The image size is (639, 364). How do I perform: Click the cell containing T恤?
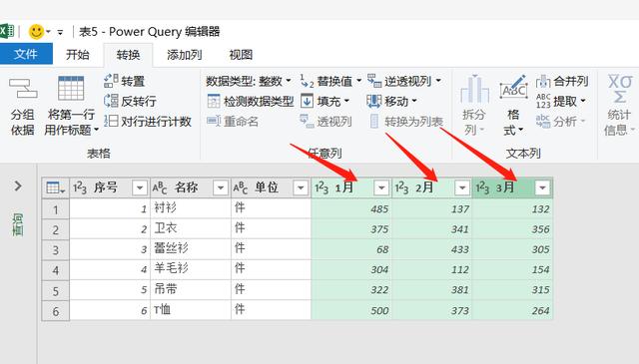point(191,310)
